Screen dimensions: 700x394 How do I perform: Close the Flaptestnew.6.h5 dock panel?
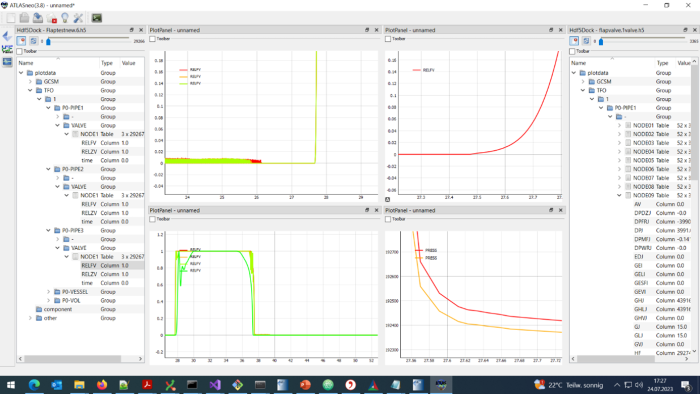[141, 30]
